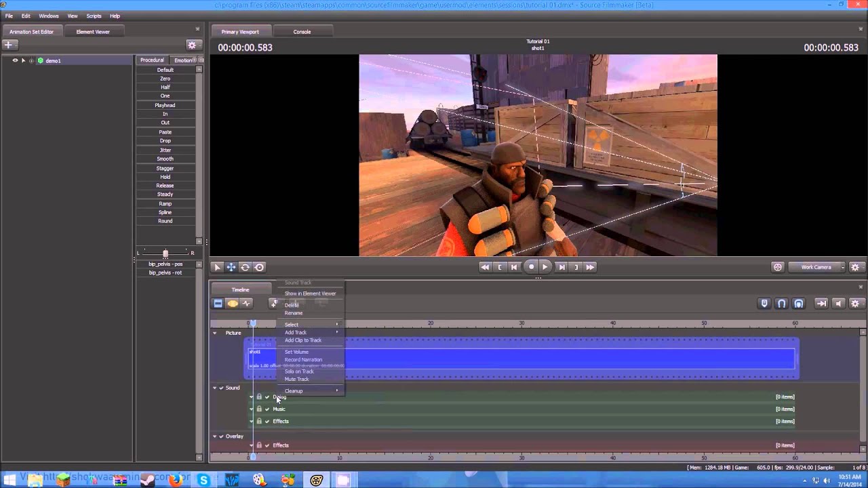This screenshot has width=868, height=488.
Task: Toggle timeline magnet snapping icon
Action: pos(781,304)
